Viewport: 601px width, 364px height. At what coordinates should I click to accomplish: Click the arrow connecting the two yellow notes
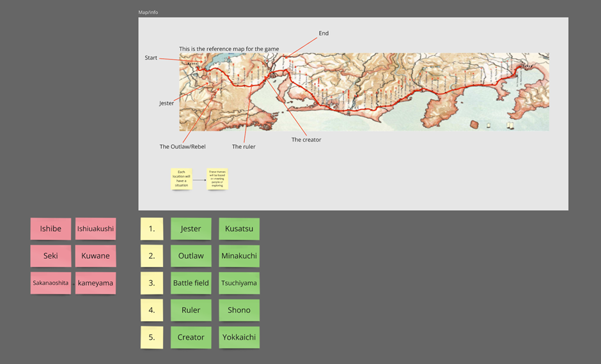coord(199,180)
